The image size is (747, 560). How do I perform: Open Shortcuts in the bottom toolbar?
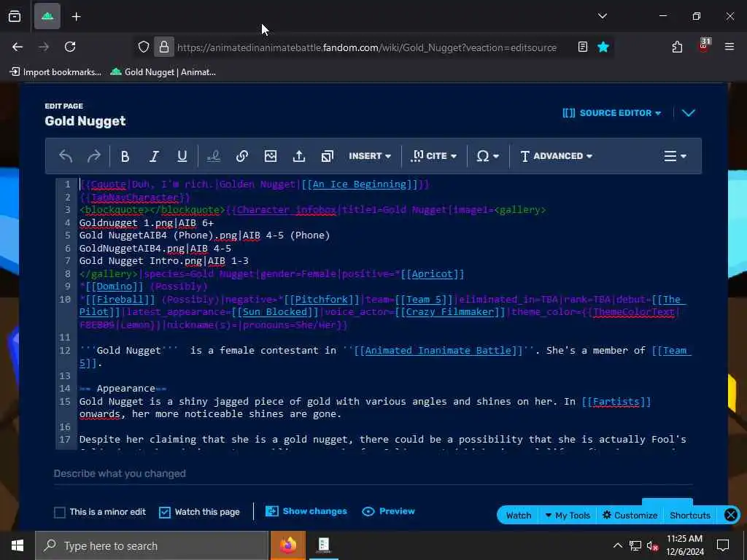(690, 516)
